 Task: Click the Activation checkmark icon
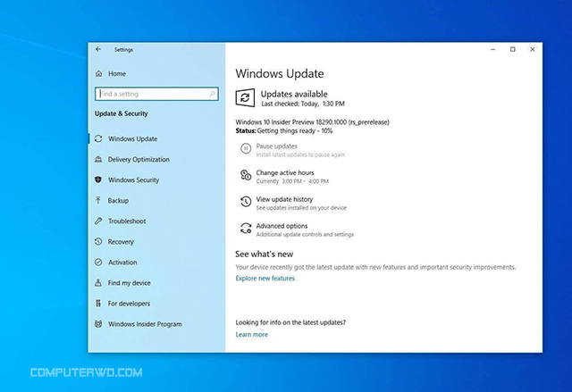(x=98, y=262)
